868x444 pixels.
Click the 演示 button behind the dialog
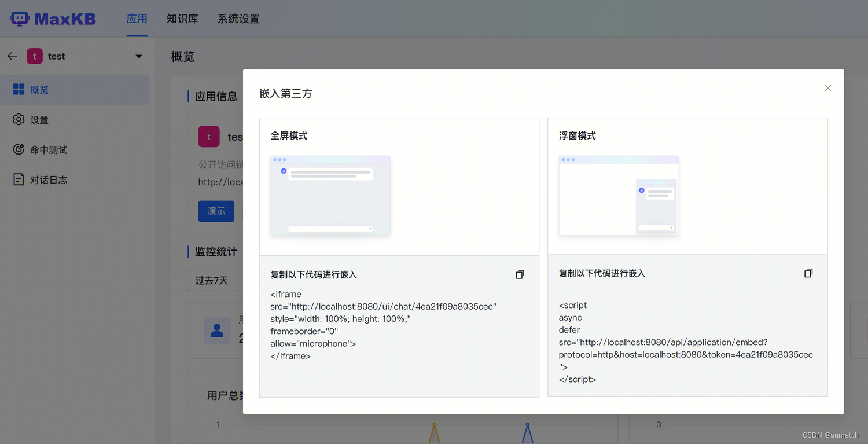(x=216, y=211)
